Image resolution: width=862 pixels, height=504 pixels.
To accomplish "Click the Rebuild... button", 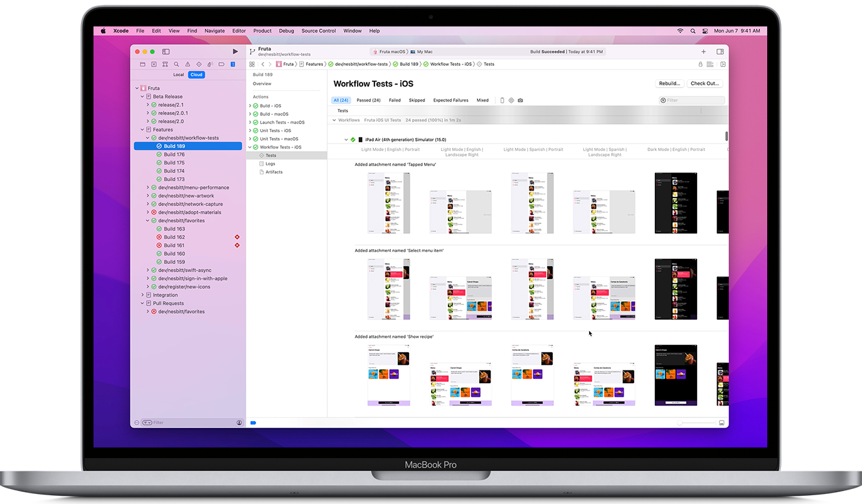I will click(669, 83).
